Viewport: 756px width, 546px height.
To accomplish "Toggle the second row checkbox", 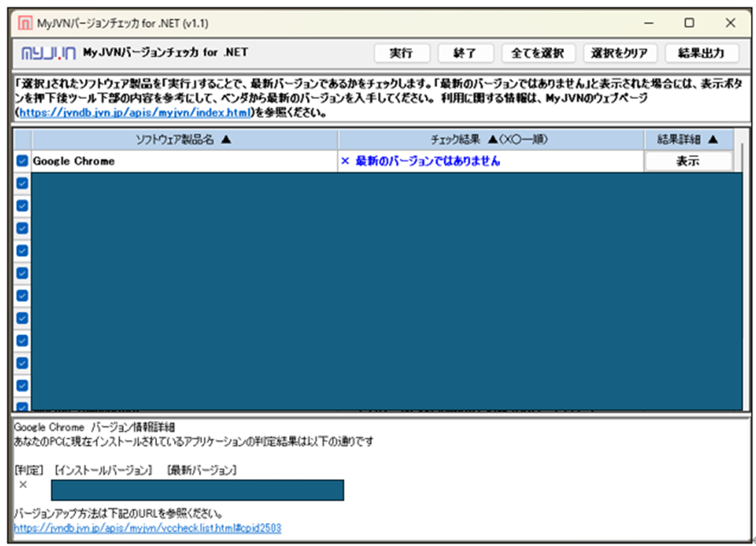I will pyautogui.click(x=22, y=183).
